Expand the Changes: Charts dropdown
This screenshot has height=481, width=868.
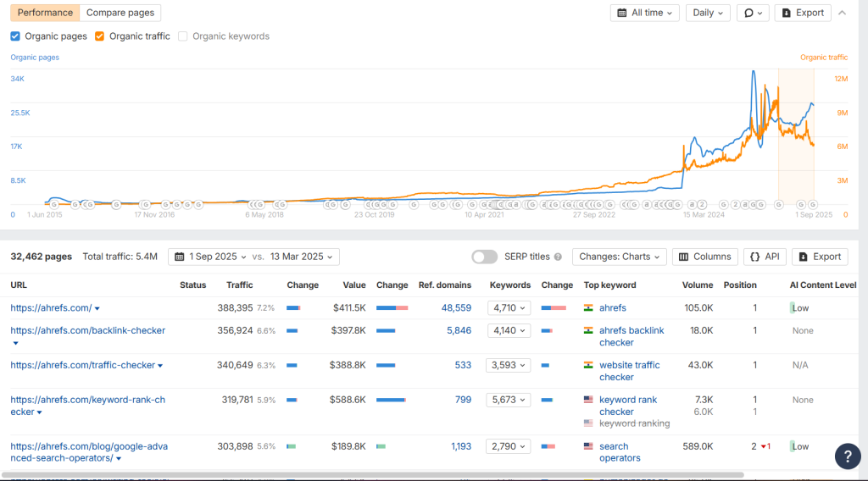tap(619, 257)
